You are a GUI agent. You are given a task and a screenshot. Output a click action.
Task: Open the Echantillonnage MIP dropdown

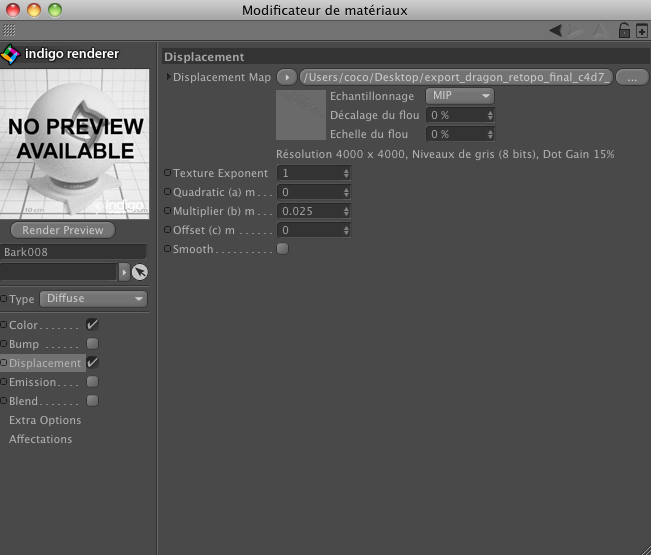tap(460, 96)
